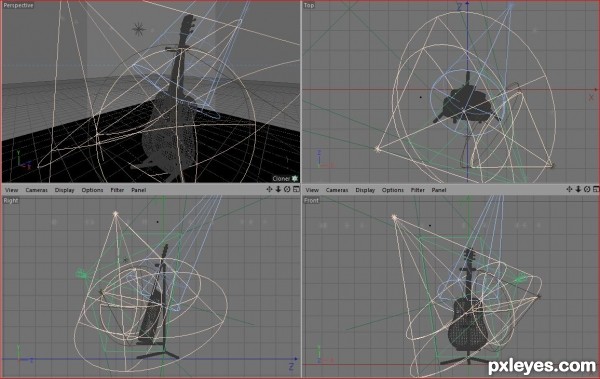This screenshot has height=379, width=600.
Task: Click the zoom-camera arrow icon above the Right viewport
Action: pyautogui.click(x=278, y=189)
